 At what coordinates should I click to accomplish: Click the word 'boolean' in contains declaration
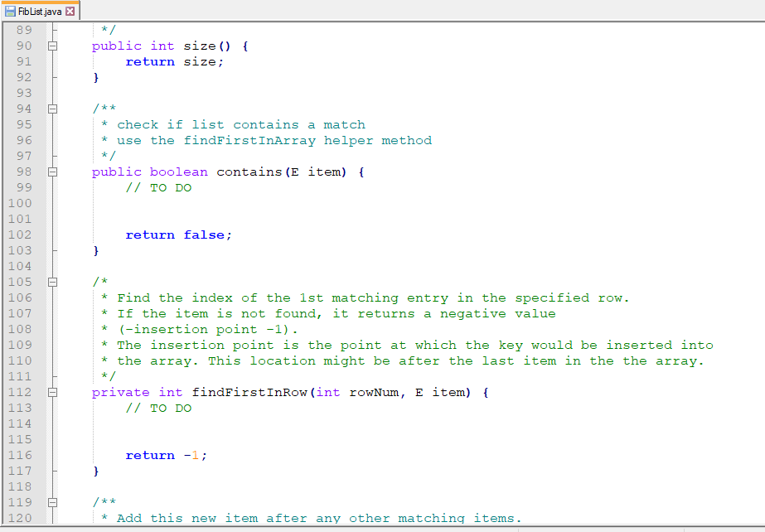point(178,172)
